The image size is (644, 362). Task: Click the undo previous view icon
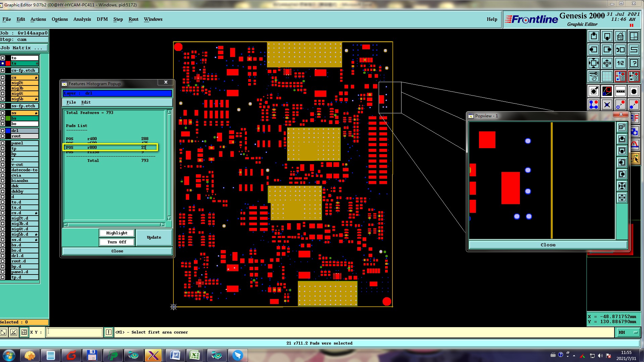coord(620,50)
